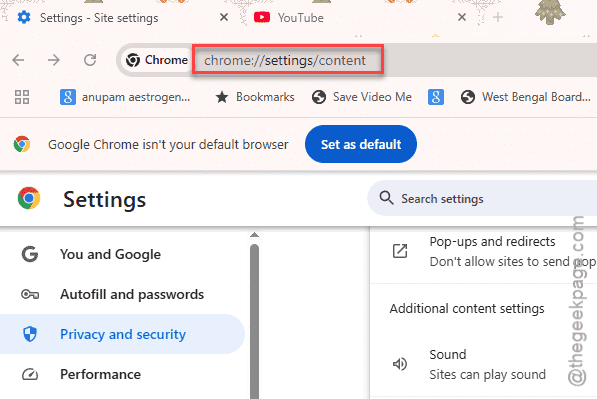Open You and Google settings section

coord(122,254)
